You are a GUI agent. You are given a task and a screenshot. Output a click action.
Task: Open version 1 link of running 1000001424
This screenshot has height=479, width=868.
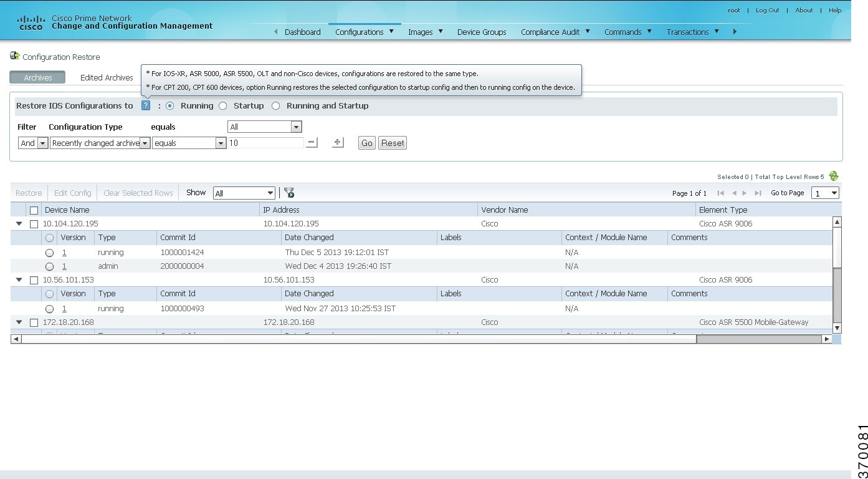pyautogui.click(x=64, y=253)
